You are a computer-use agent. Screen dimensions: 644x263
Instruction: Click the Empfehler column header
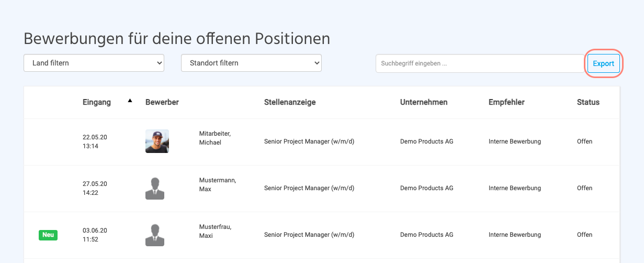pyautogui.click(x=506, y=102)
